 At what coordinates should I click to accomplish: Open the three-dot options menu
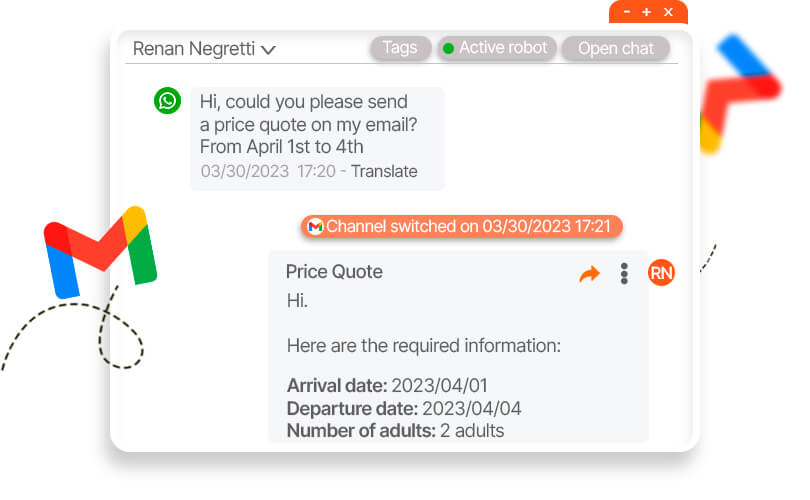[x=624, y=273]
